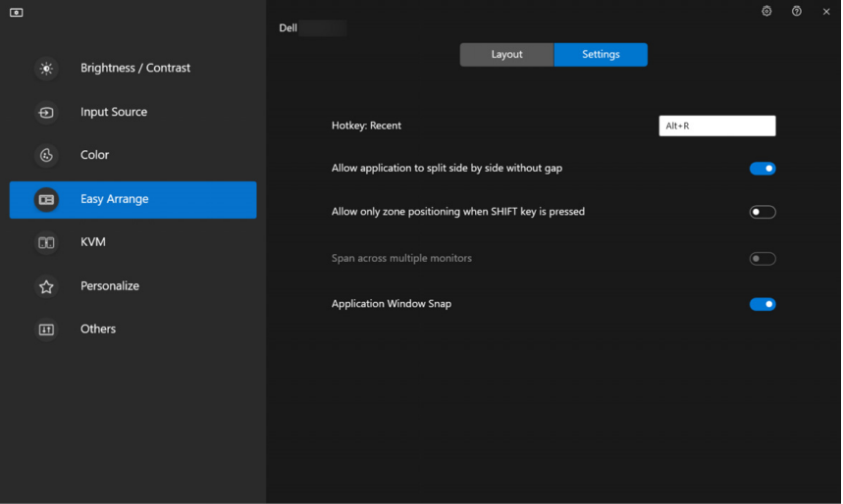This screenshot has height=504, width=843.
Task: Toggle Span across multiple monitors
Action: pyautogui.click(x=763, y=259)
